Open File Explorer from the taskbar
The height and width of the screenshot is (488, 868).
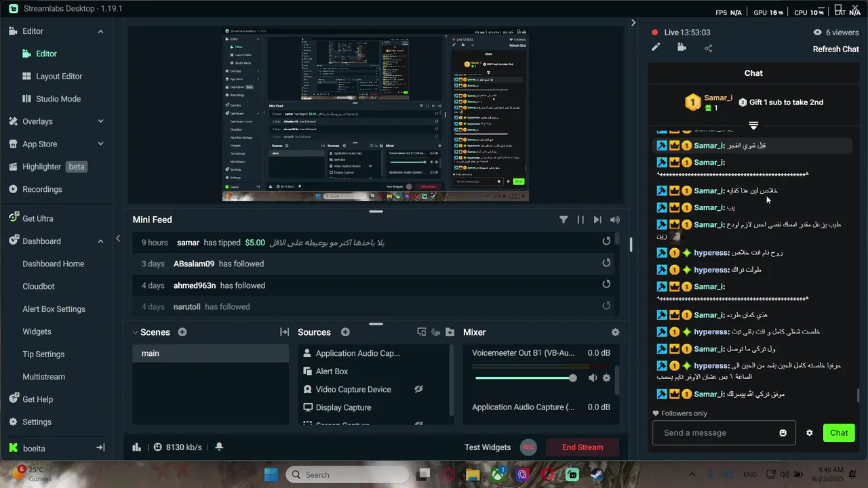473,474
